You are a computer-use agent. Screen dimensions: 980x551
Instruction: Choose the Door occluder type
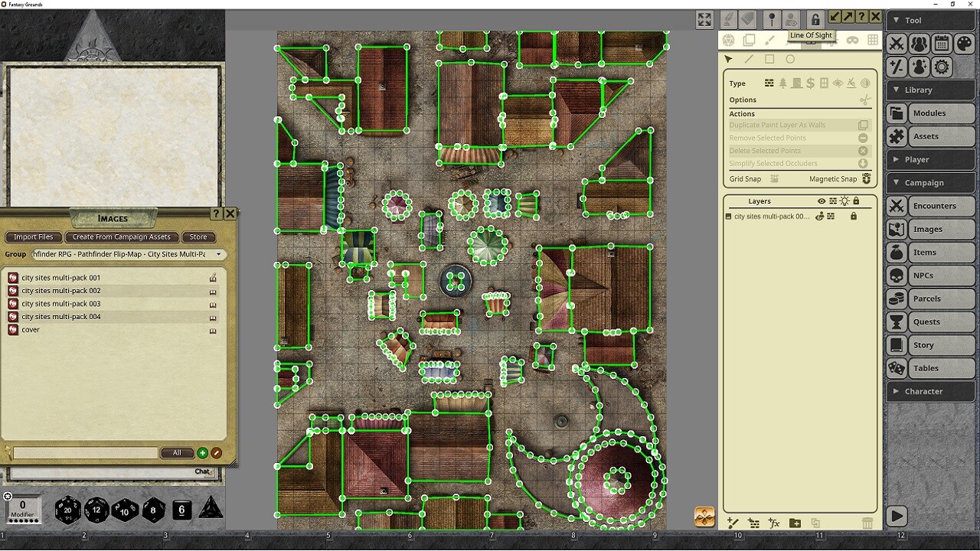[x=797, y=83]
